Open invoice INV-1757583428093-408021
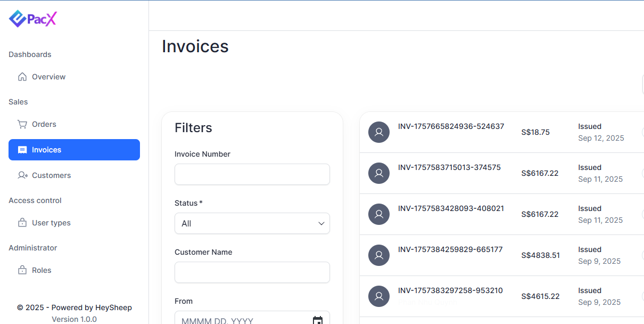This screenshot has width=644, height=324. [451, 208]
